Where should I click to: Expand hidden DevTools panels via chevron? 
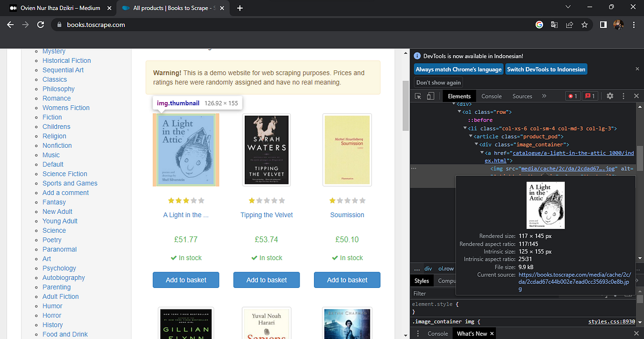tap(544, 96)
